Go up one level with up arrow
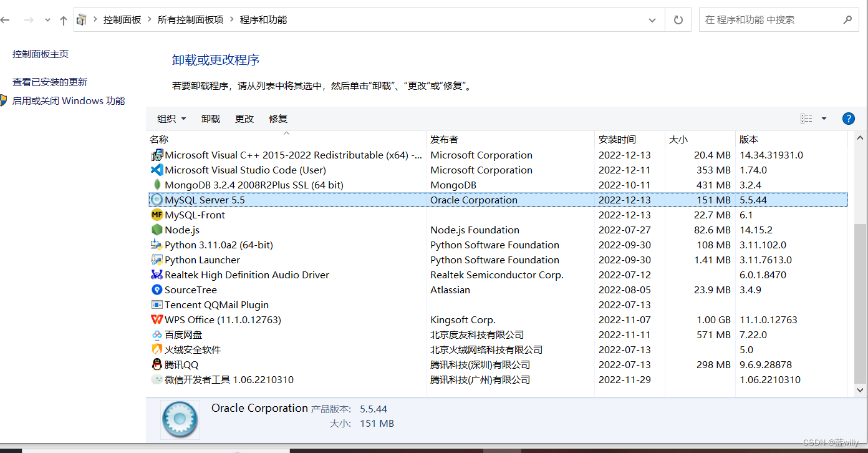Screen dimensions: 868x453 [63, 20]
